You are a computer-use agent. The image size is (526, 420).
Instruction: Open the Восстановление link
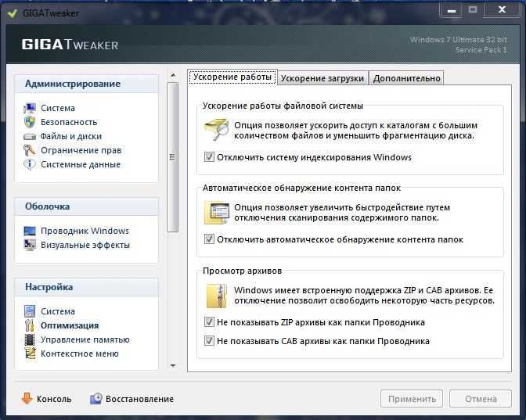pyautogui.click(x=139, y=399)
